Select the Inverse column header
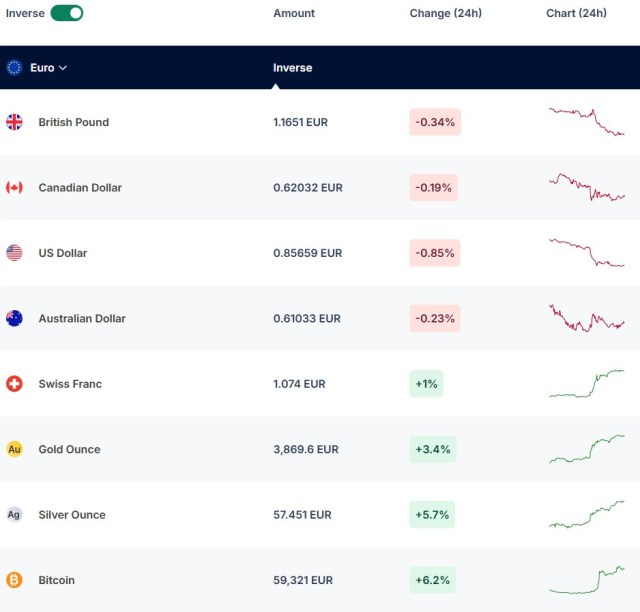The image size is (640, 612). [x=293, y=68]
